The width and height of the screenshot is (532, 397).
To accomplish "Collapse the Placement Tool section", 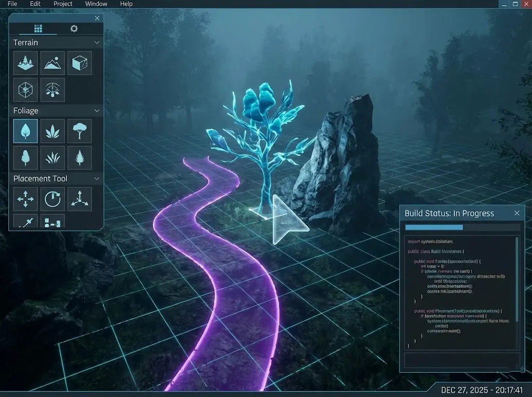I will (97, 178).
